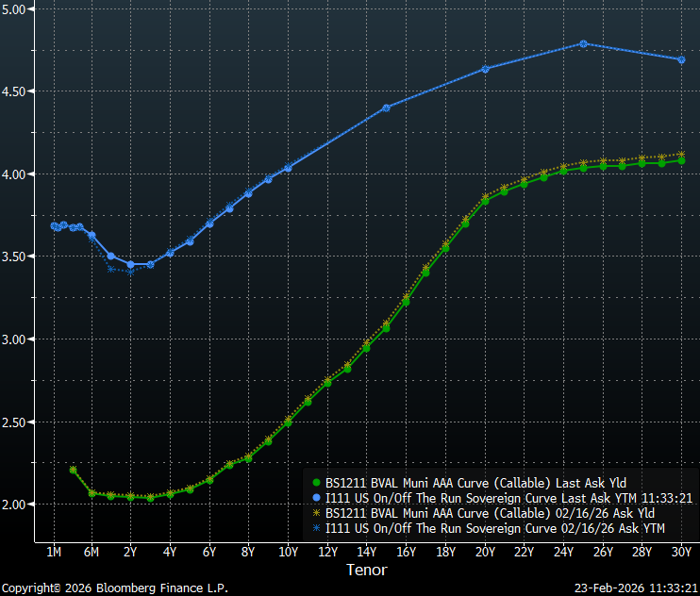
Task: Select the green muni curve point at 30Y
Action: pos(681,160)
